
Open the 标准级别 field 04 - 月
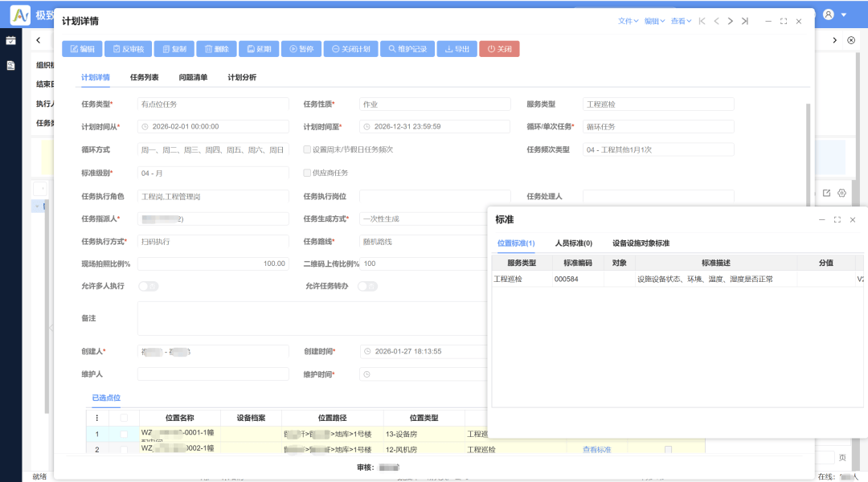tap(213, 174)
